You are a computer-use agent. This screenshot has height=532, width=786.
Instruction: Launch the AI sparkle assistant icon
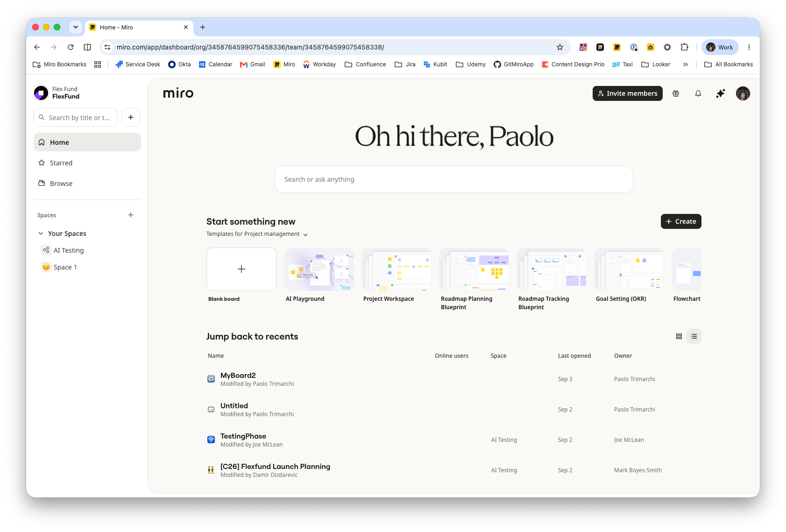[720, 93]
